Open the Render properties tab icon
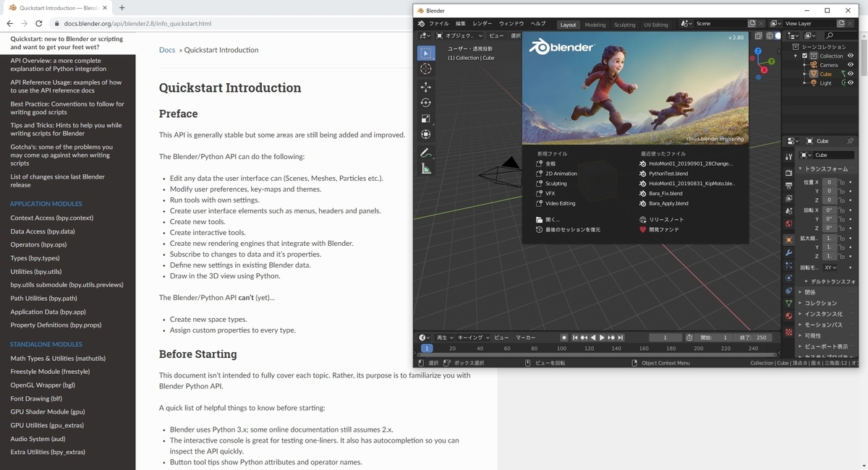 (788, 173)
